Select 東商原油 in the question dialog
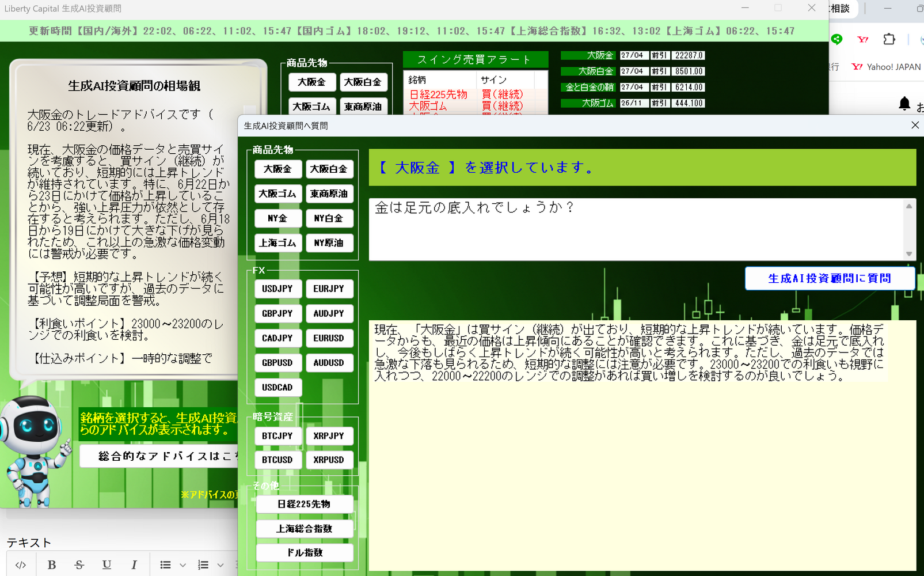The width and height of the screenshot is (924, 576). click(x=329, y=194)
